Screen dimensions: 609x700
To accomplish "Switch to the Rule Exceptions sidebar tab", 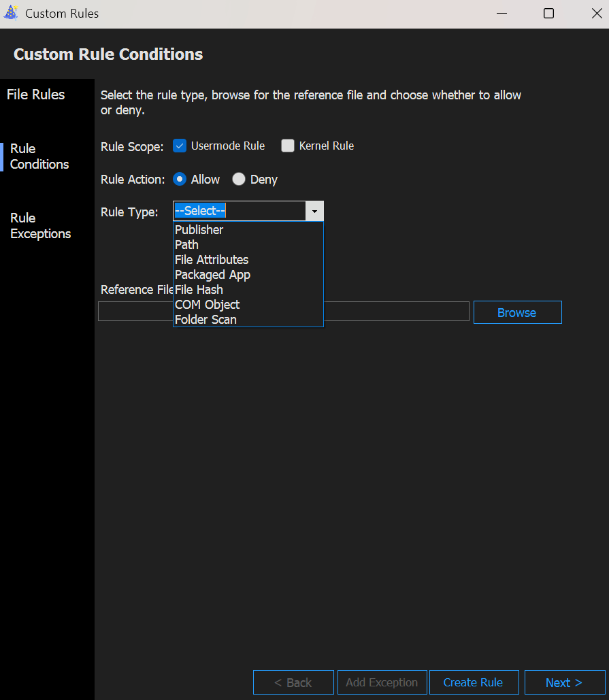I will tap(40, 226).
